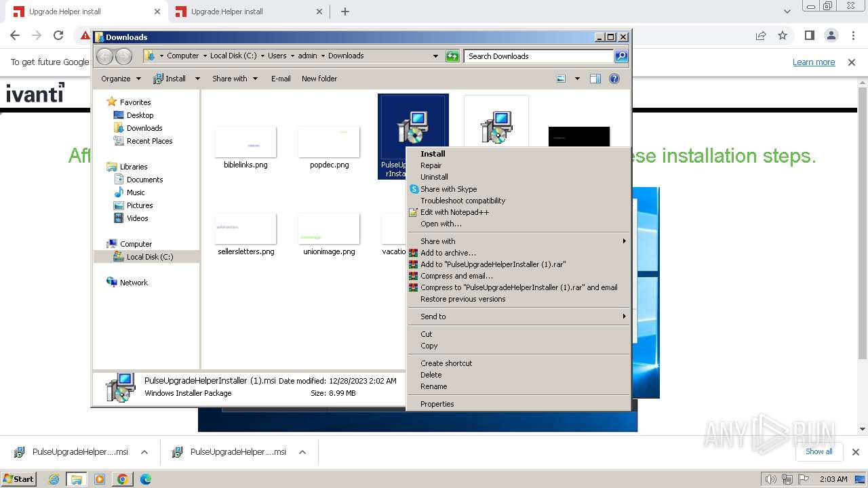Image resolution: width=868 pixels, height=488 pixels.
Task: Open the Organize dropdown menu
Action: [121, 79]
